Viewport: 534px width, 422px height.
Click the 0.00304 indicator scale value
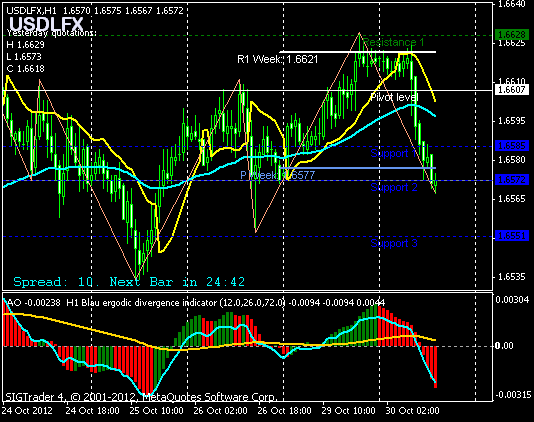click(512, 300)
